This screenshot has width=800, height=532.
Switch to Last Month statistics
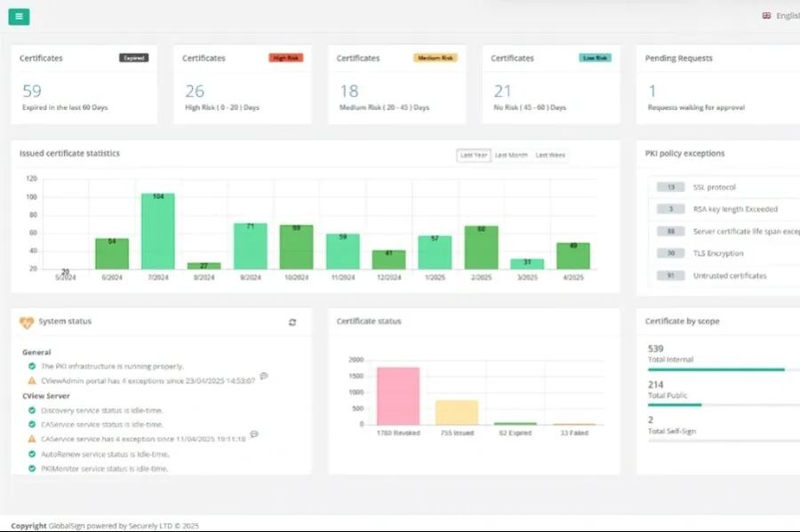pyautogui.click(x=511, y=155)
